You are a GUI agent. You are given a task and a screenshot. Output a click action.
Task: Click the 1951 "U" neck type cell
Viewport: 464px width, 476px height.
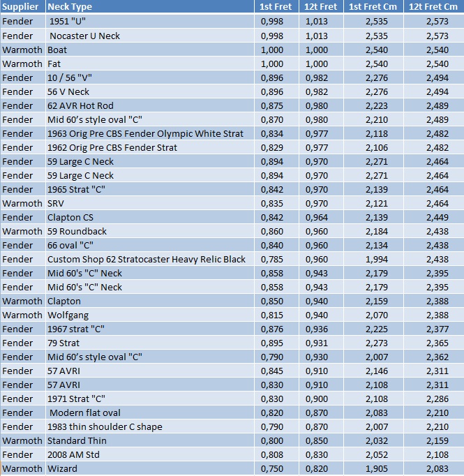150,21
